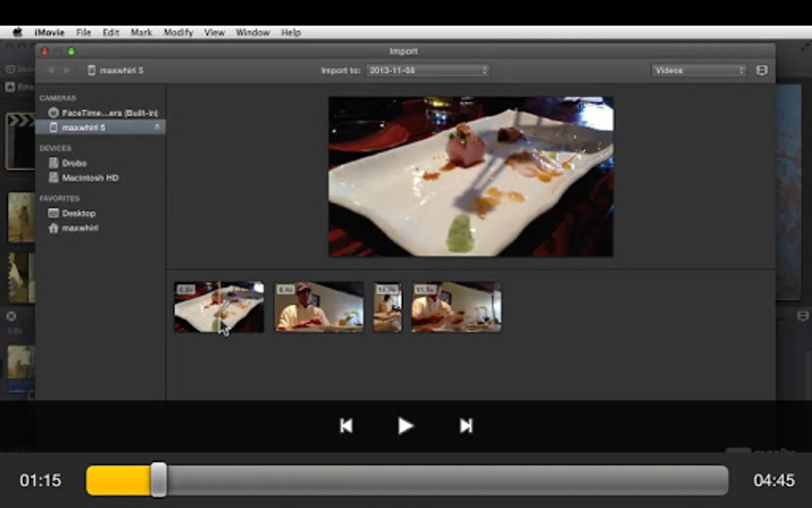Click the CAMERAS section header
This screenshot has width=812, height=508.
58,98
